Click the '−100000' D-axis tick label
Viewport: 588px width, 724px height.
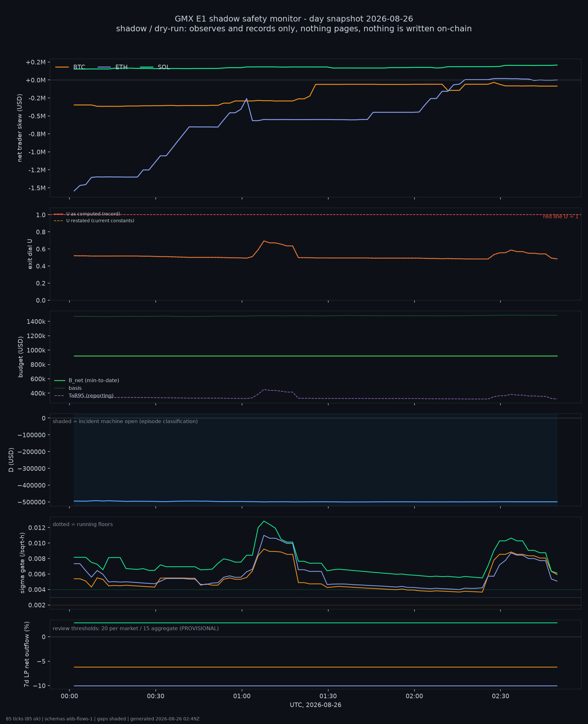(32, 435)
